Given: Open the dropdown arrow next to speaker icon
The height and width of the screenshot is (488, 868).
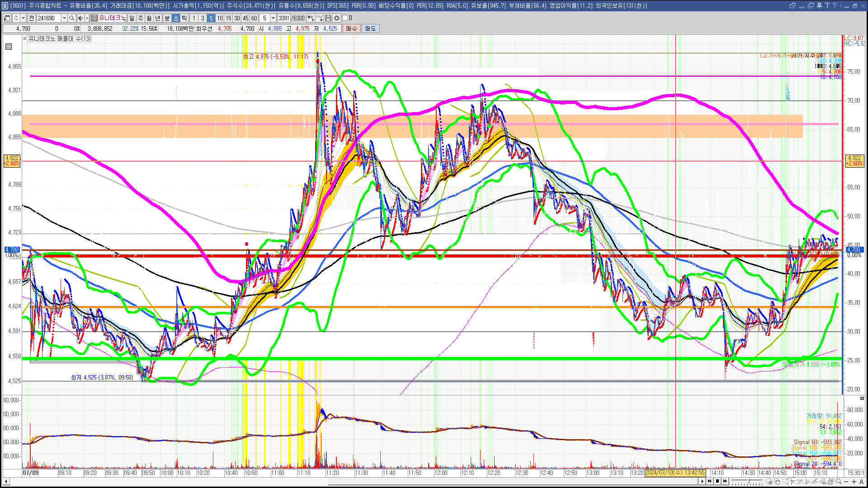Looking at the screenshot, I should pyautogui.click(x=86, y=18).
